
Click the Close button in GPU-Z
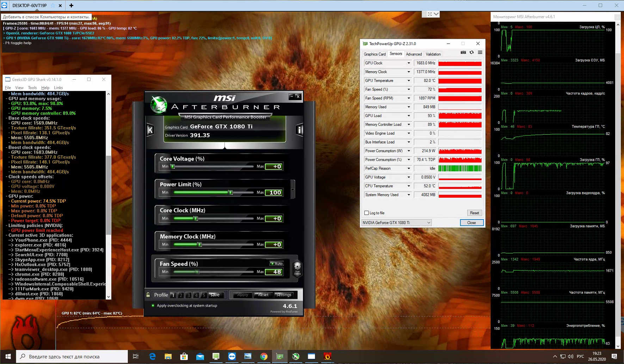(471, 223)
